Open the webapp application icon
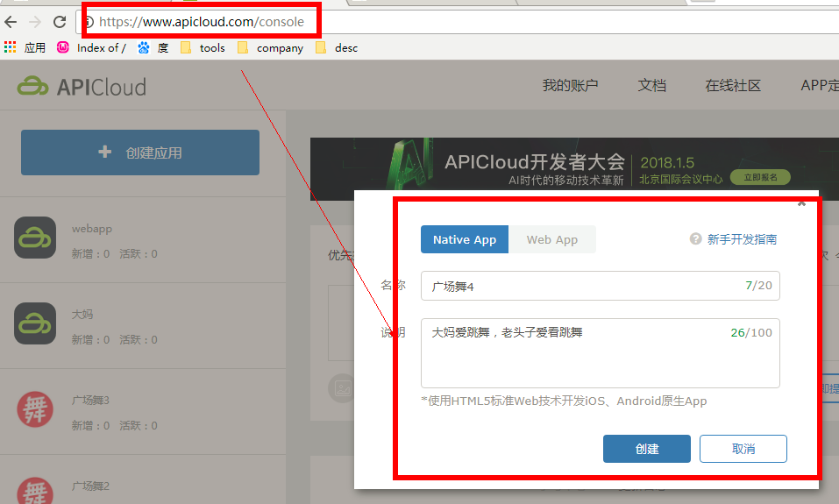 point(35,239)
